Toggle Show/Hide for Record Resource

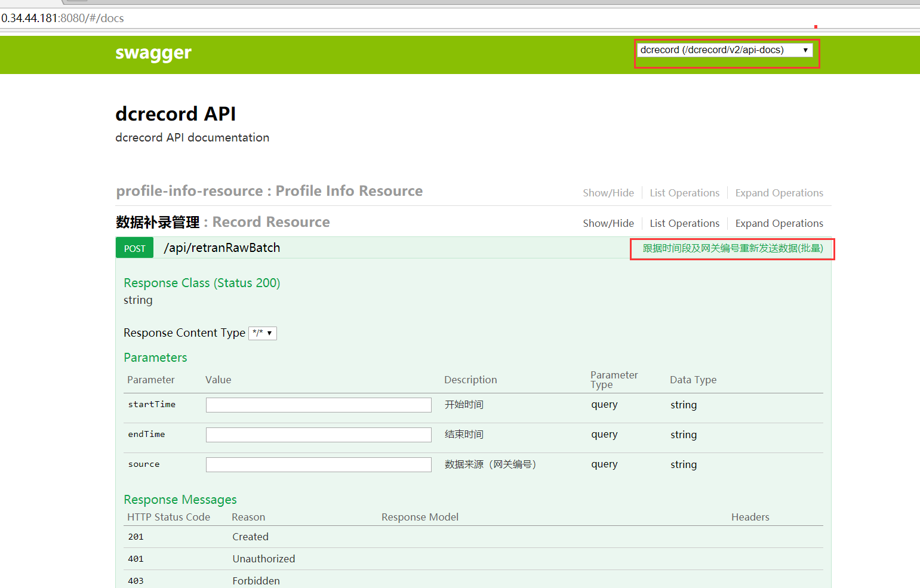[x=608, y=223]
